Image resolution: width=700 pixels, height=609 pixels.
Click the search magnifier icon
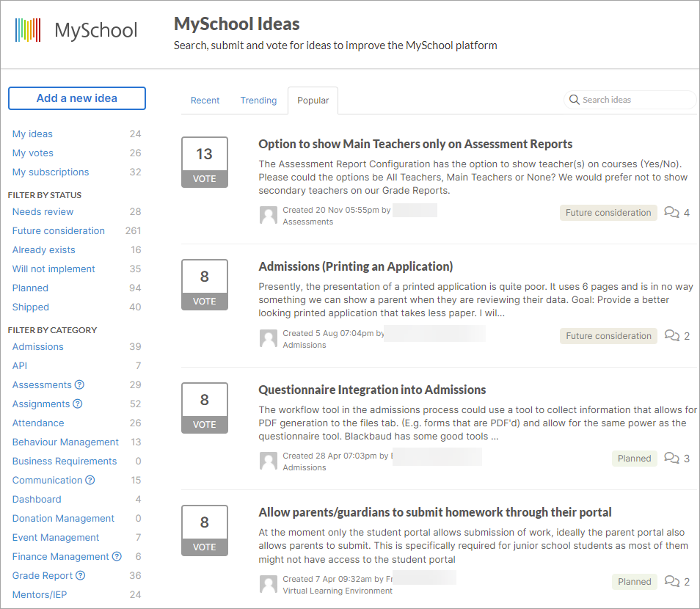574,100
